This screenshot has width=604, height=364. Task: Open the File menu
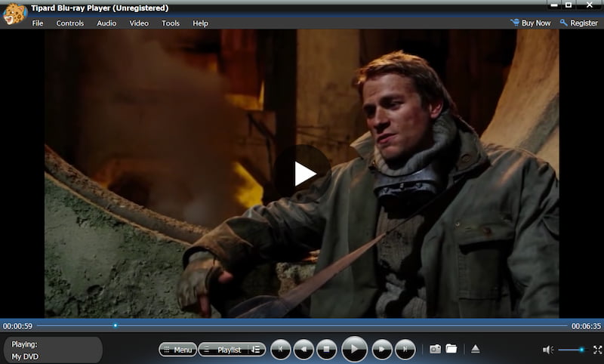(x=37, y=23)
